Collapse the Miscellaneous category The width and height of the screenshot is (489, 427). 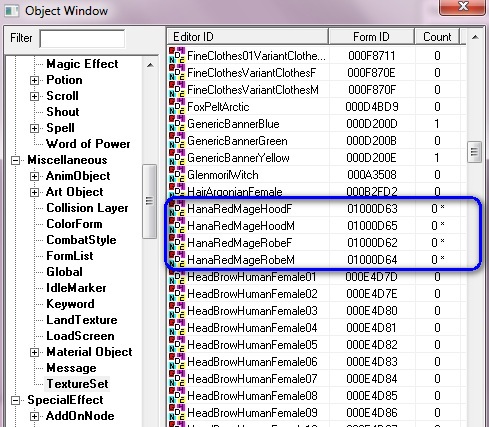15,160
